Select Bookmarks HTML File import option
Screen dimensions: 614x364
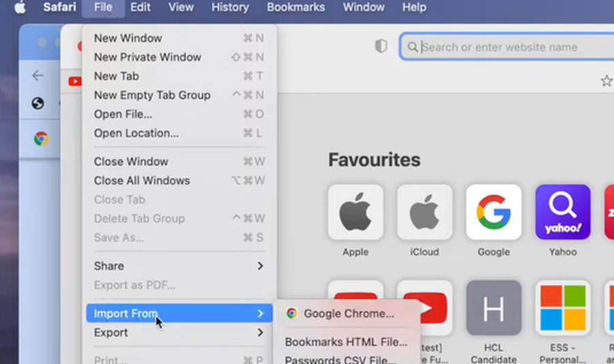[346, 342]
